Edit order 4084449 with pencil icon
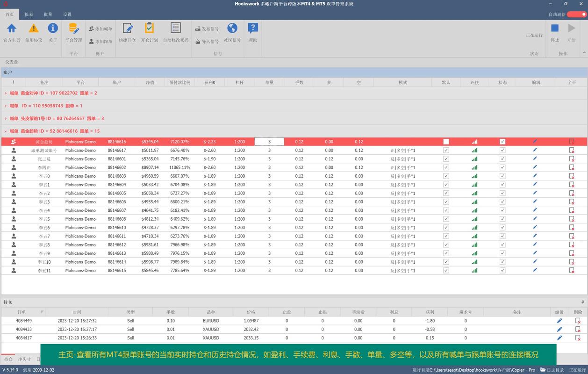This screenshot has height=374, width=588. point(559,321)
